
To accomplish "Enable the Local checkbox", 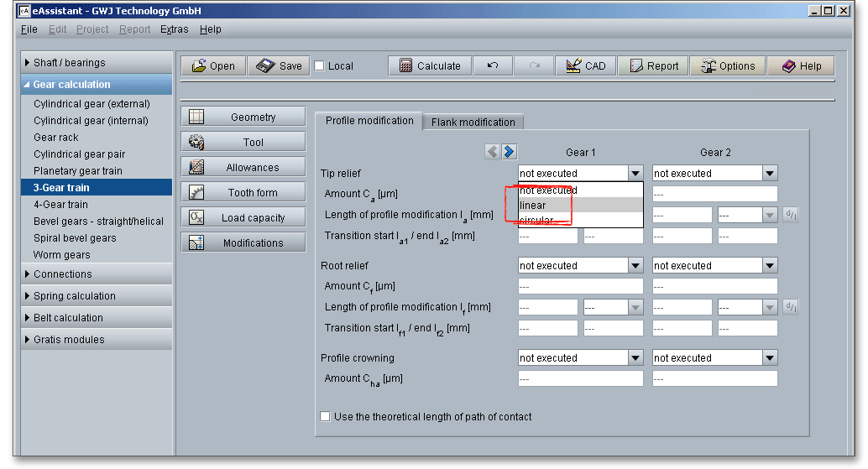I will coord(320,66).
